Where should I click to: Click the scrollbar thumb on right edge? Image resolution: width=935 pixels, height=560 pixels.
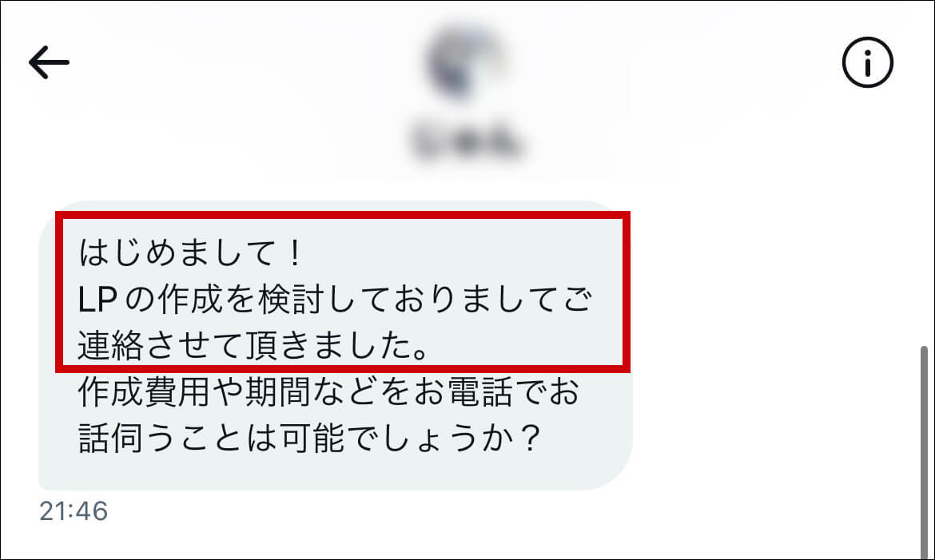(x=924, y=451)
